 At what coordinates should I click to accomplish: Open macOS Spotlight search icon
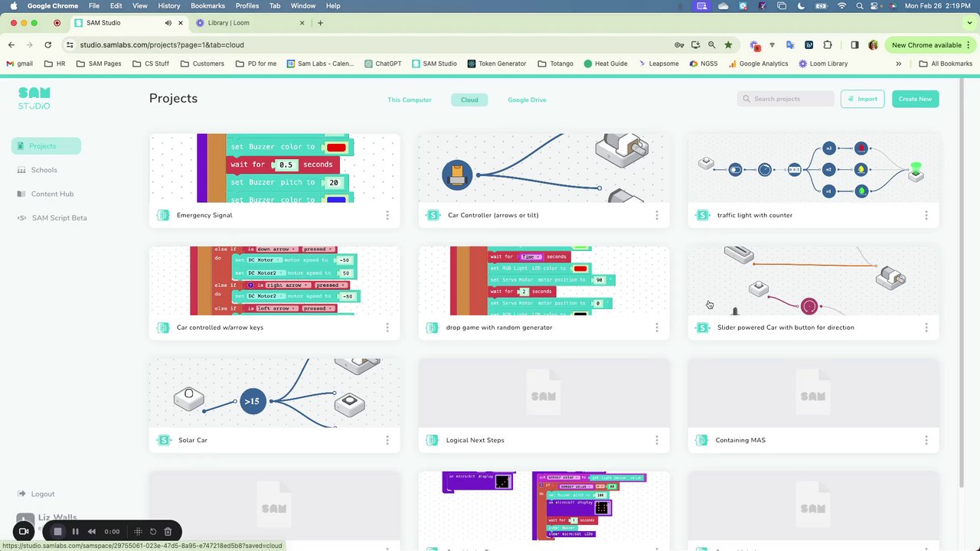tap(859, 5)
